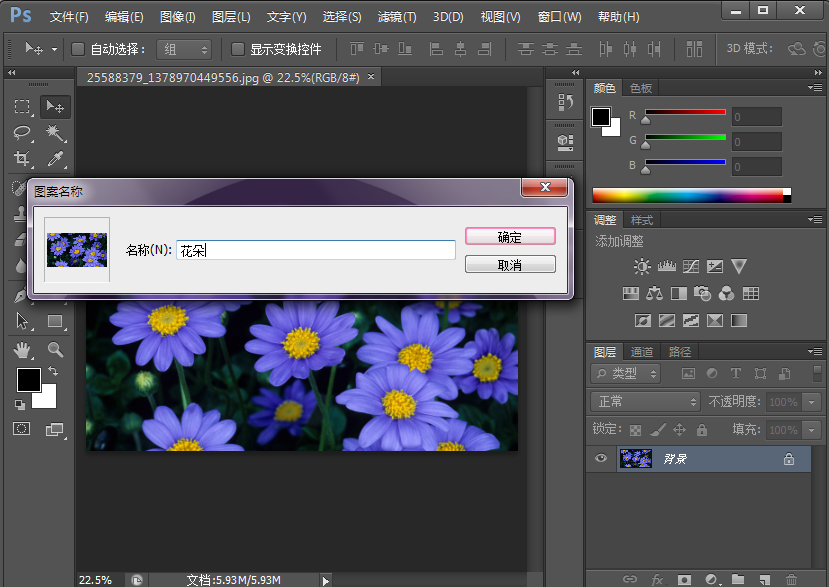
Task: Select the 背景 layer thumbnail
Action: [635, 458]
